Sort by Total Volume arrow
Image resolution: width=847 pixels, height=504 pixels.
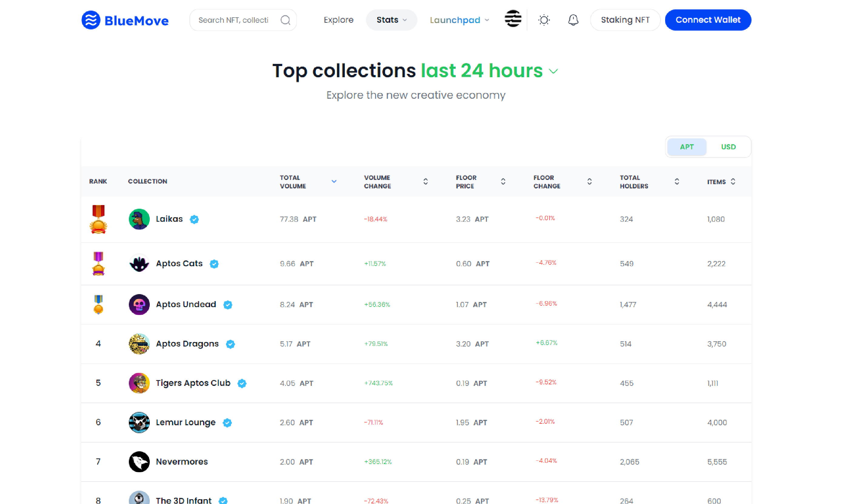coord(334,181)
